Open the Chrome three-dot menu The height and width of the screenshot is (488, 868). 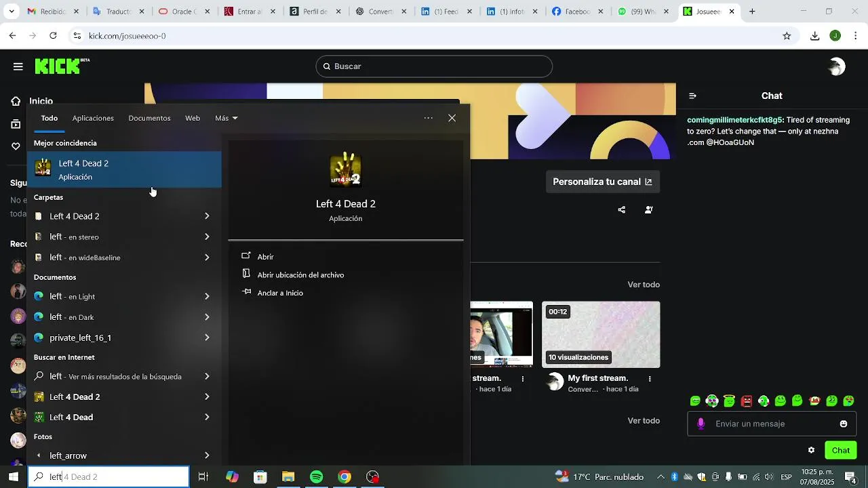pos(856,36)
